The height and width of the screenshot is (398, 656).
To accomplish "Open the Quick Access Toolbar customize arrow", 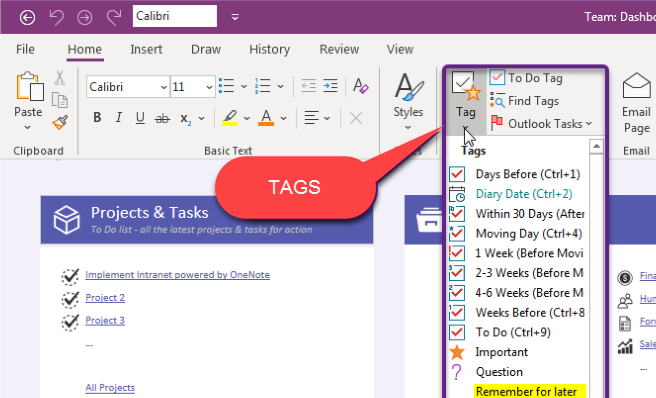I will click(235, 17).
